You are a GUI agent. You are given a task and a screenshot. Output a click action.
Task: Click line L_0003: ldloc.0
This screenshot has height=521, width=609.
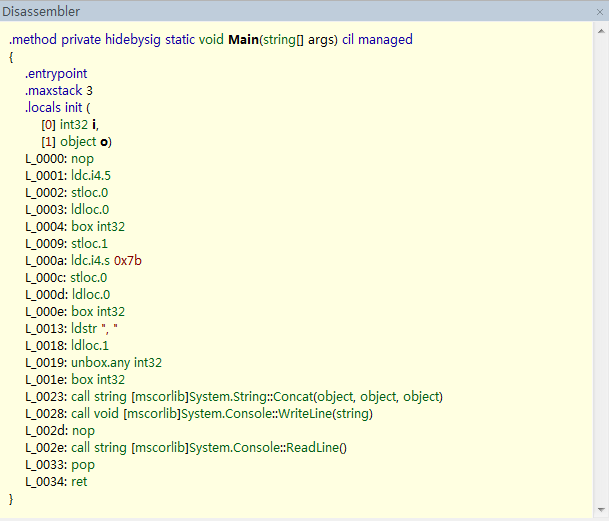click(x=67, y=210)
